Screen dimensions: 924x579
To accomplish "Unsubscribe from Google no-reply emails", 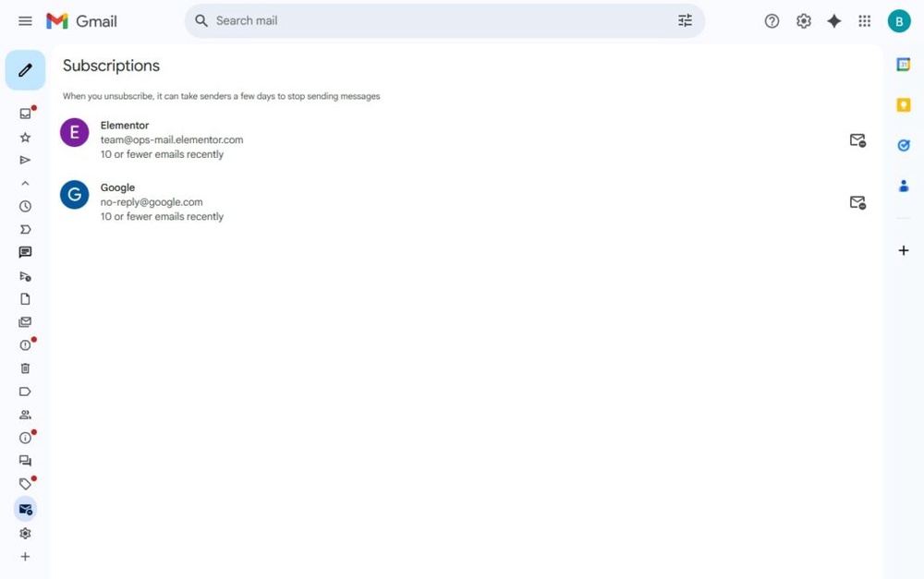I will (857, 202).
